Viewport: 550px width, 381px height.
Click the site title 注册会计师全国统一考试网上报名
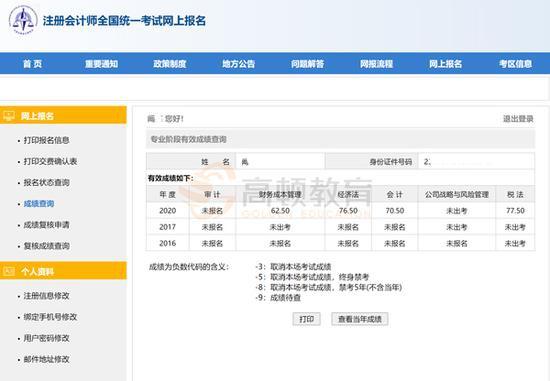(x=124, y=21)
